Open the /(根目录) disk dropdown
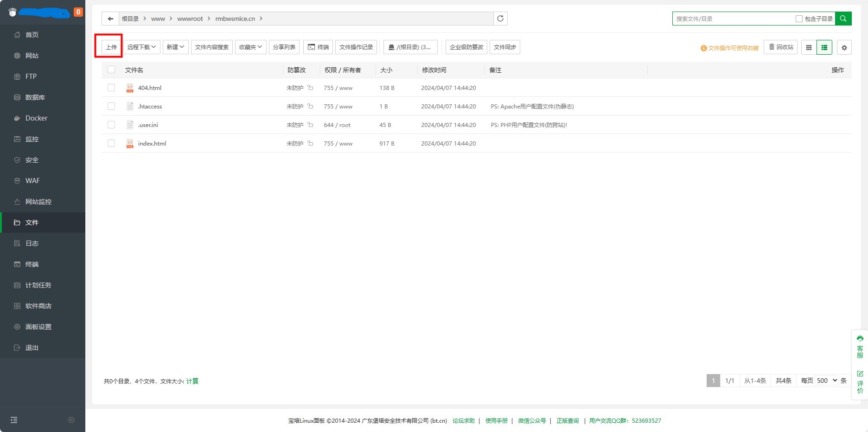Image resolution: width=868 pixels, height=432 pixels. [410, 47]
